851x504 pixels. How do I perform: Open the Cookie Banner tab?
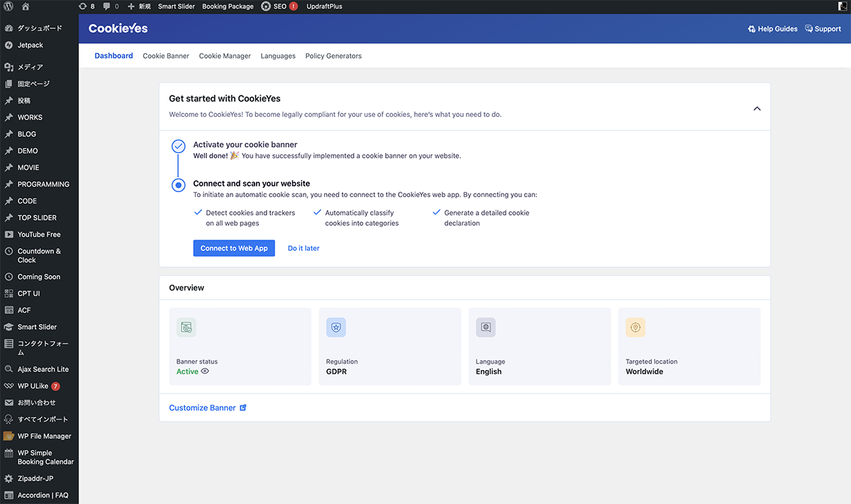(166, 56)
